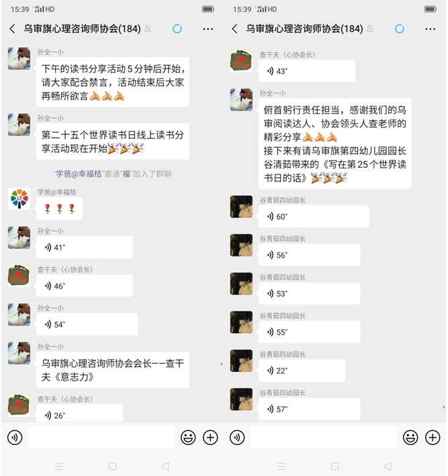
Task: Open emoji picker in right chat
Action: (x=410, y=438)
